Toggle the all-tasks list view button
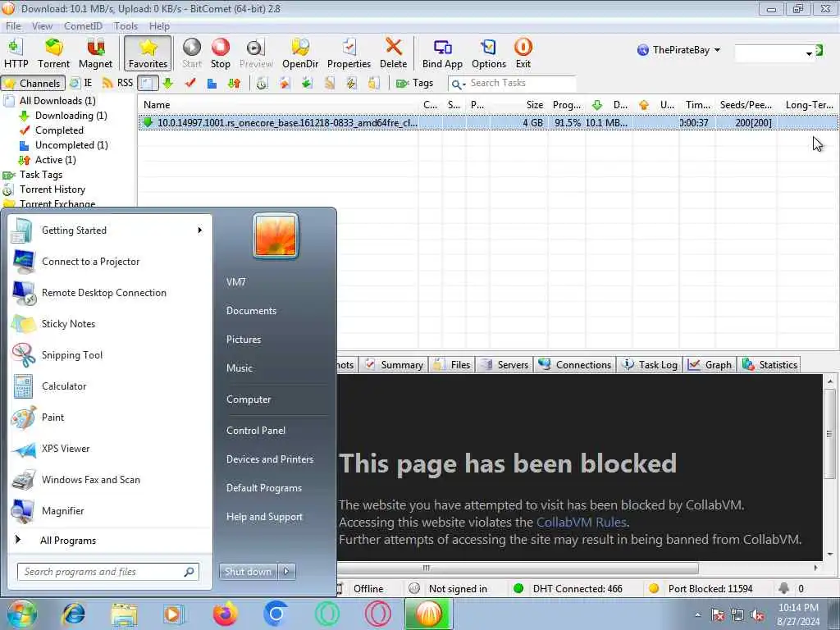840x630 pixels. click(x=148, y=83)
